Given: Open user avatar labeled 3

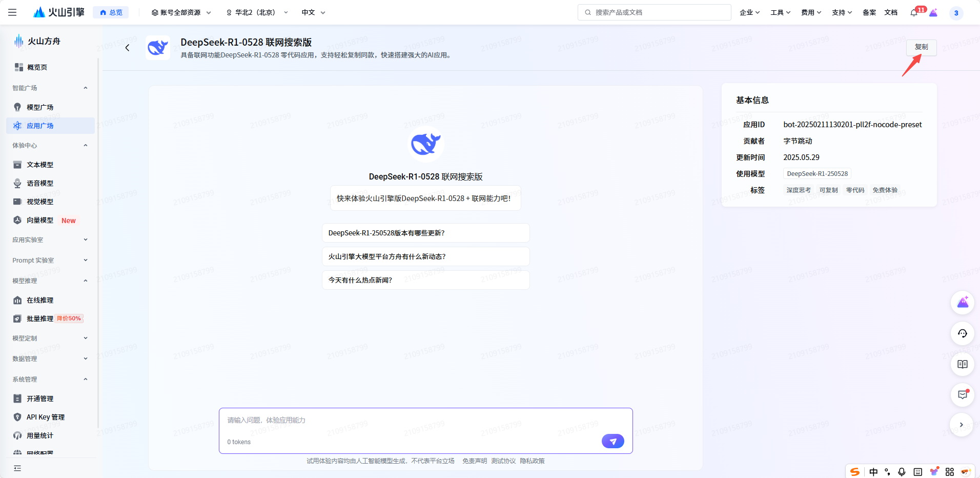Looking at the screenshot, I should pos(956,13).
